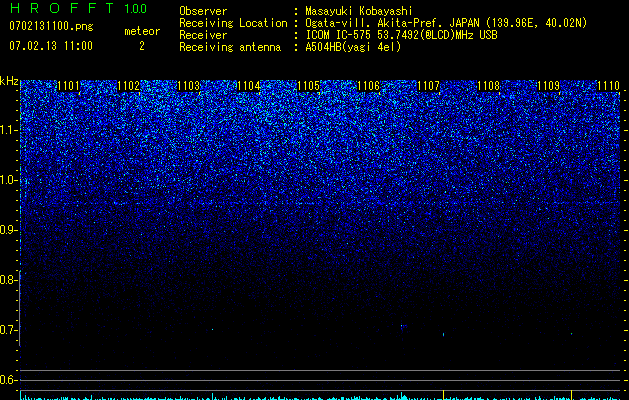
Task: Click the HROFFT title text
Action: click(x=61, y=8)
